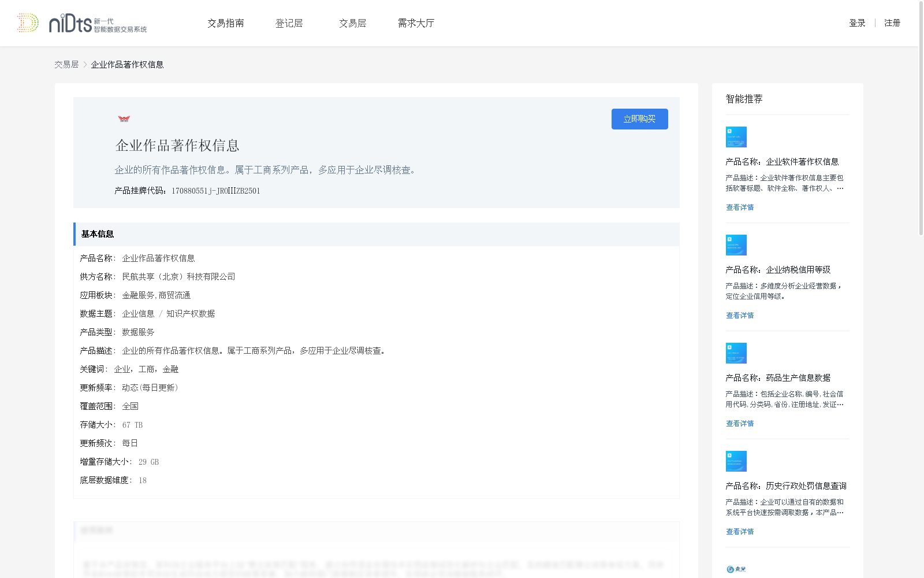Screen dimensions: 924x578
Task: Click the 基本信息 section header
Action: [x=377, y=234]
